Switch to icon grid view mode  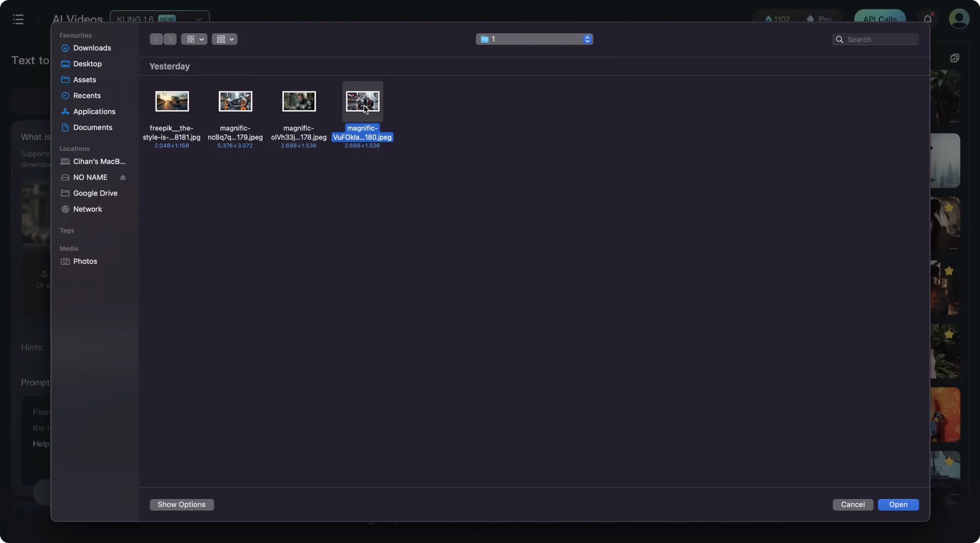191,39
